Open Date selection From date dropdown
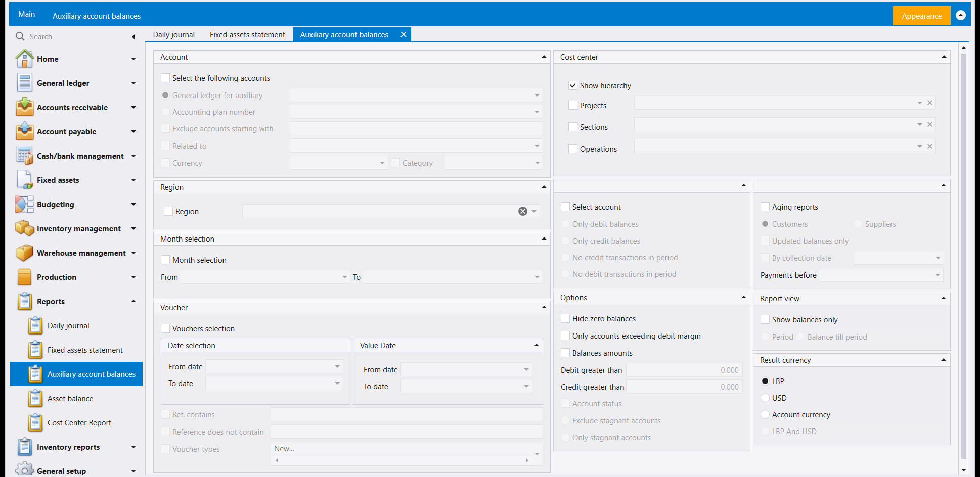 click(337, 366)
